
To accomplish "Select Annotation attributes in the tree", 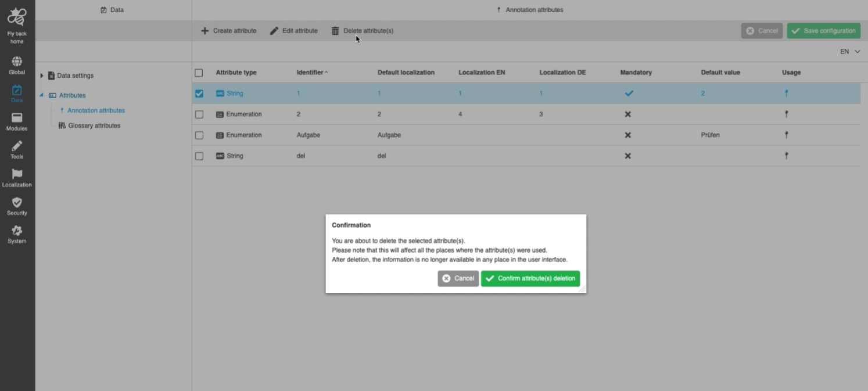I will click(x=96, y=110).
